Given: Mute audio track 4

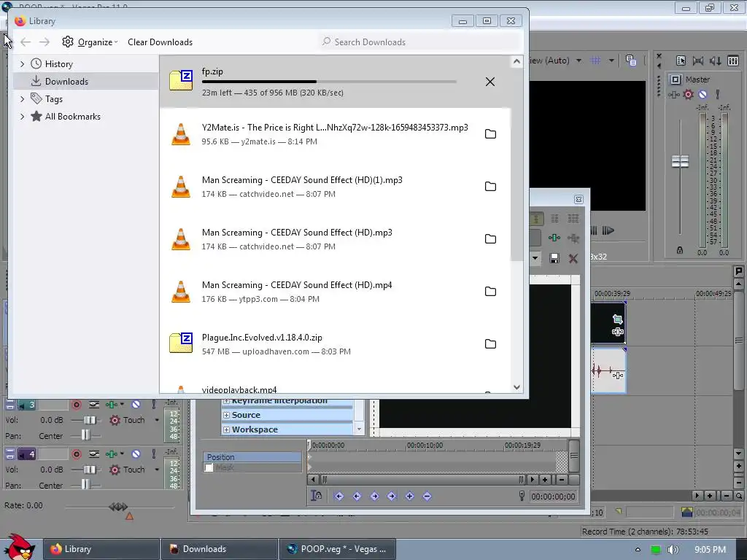Looking at the screenshot, I should (x=136, y=454).
